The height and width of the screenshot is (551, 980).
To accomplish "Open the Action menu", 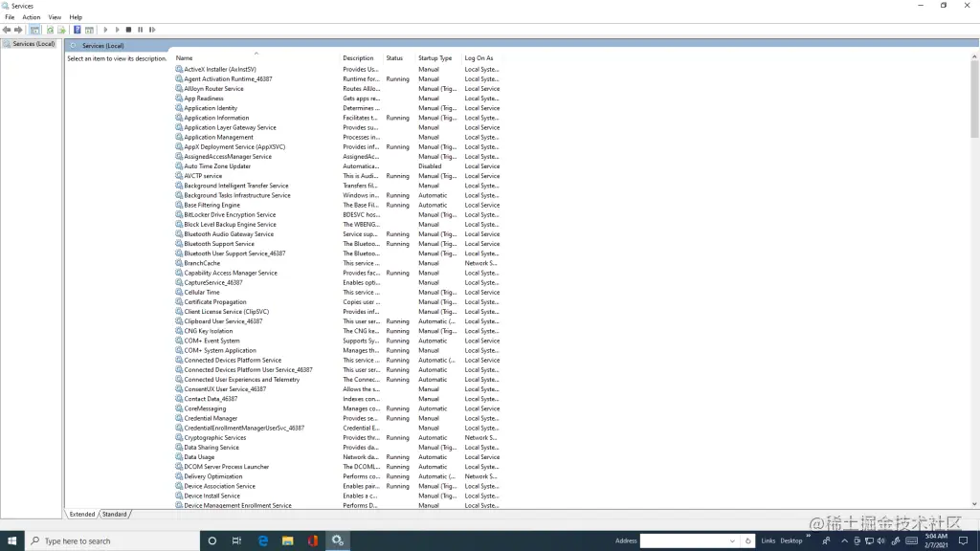I will [32, 17].
